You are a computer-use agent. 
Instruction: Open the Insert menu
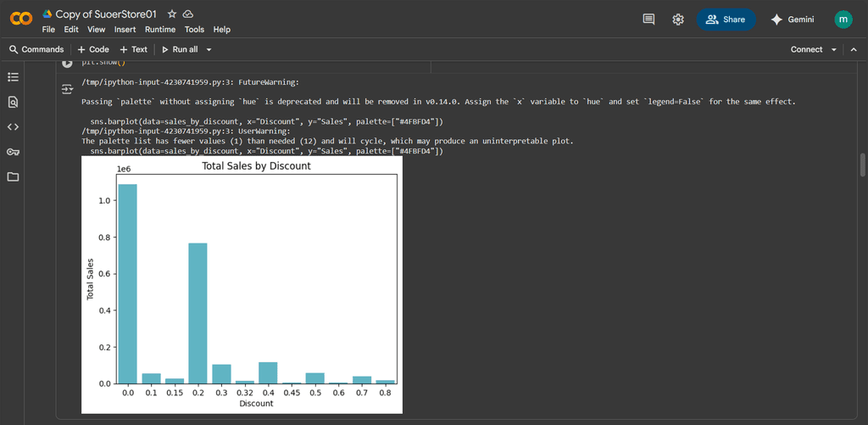(125, 30)
